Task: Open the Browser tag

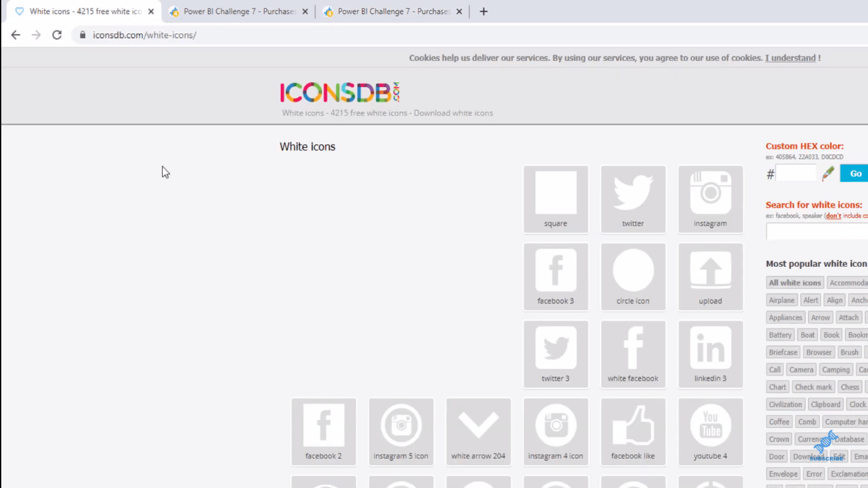Action: pos(819,352)
